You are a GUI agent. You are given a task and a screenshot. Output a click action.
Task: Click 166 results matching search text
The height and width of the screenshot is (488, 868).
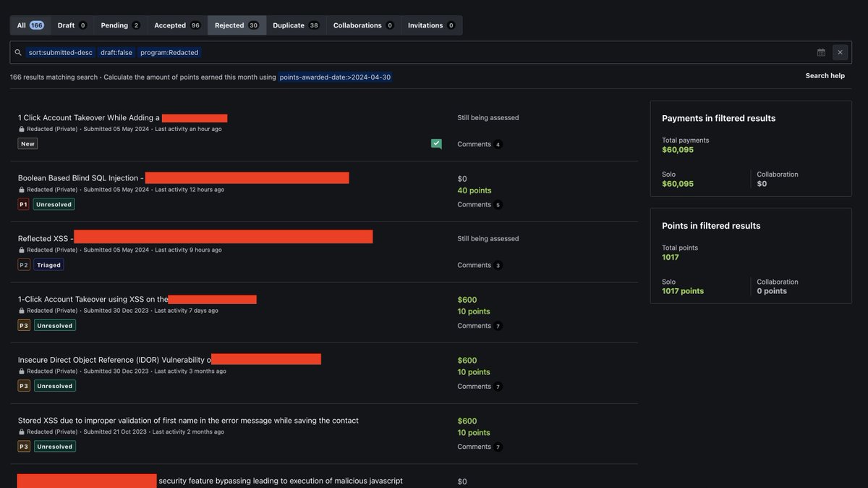click(54, 77)
